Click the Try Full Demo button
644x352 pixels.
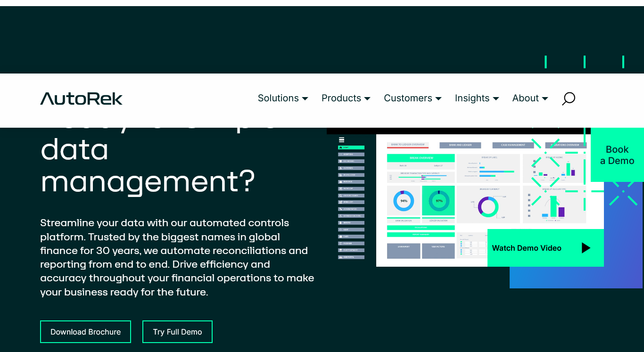coord(177,332)
